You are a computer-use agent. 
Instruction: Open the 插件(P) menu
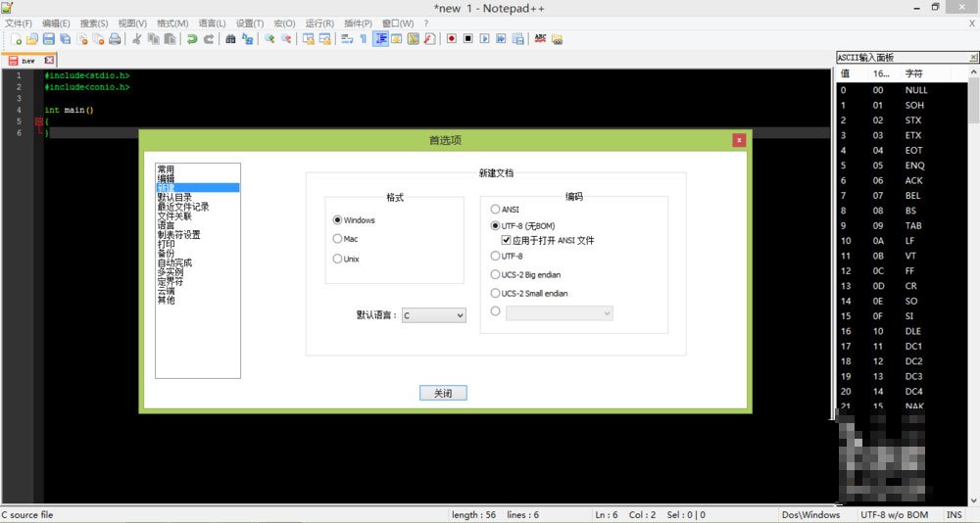coord(358,24)
